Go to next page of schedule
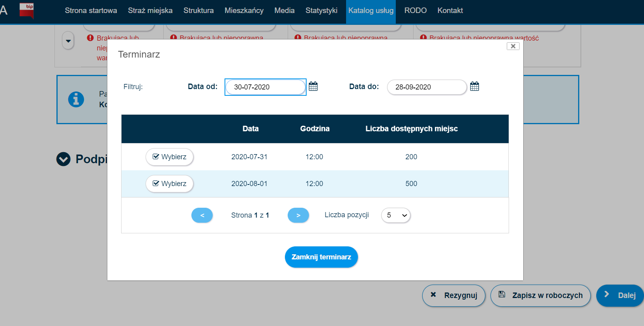The width and height of the screenshot is (644, 326). point(298,215)
